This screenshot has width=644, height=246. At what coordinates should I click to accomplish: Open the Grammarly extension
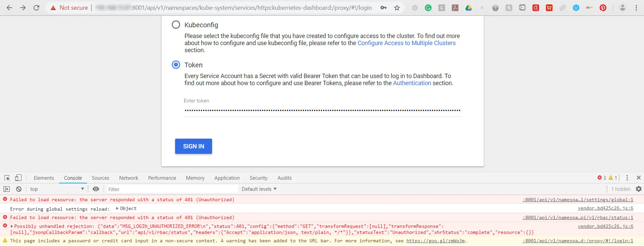click(x=428, y=8)
